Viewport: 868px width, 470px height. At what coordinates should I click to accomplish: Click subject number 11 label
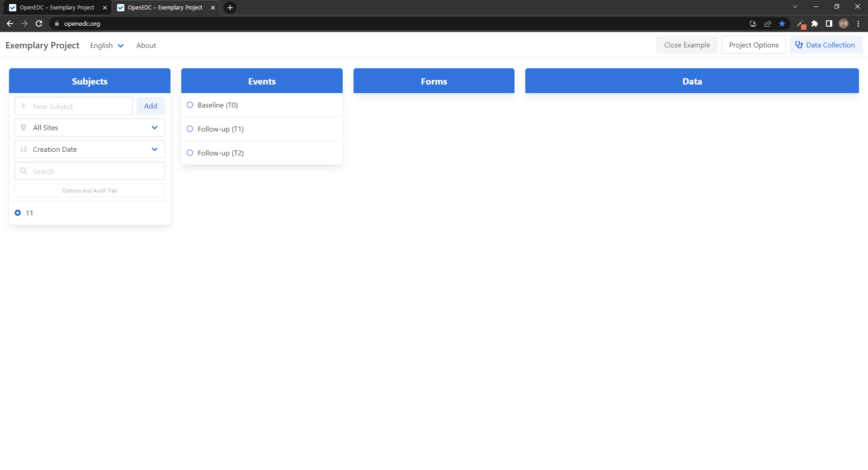29,213
